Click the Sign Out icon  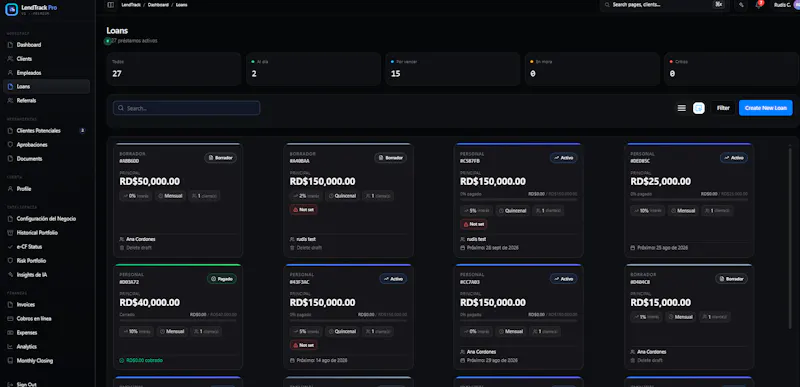pyautogui.click(x=10, y=384)
